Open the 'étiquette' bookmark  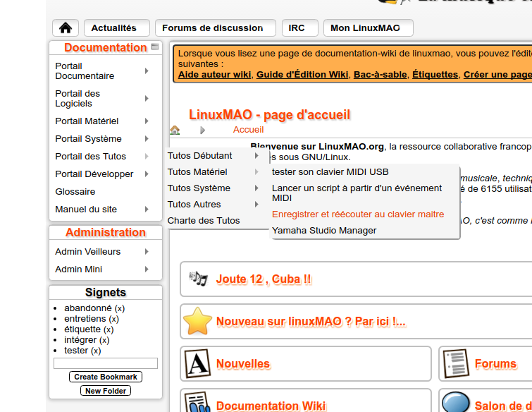point(82,329)
